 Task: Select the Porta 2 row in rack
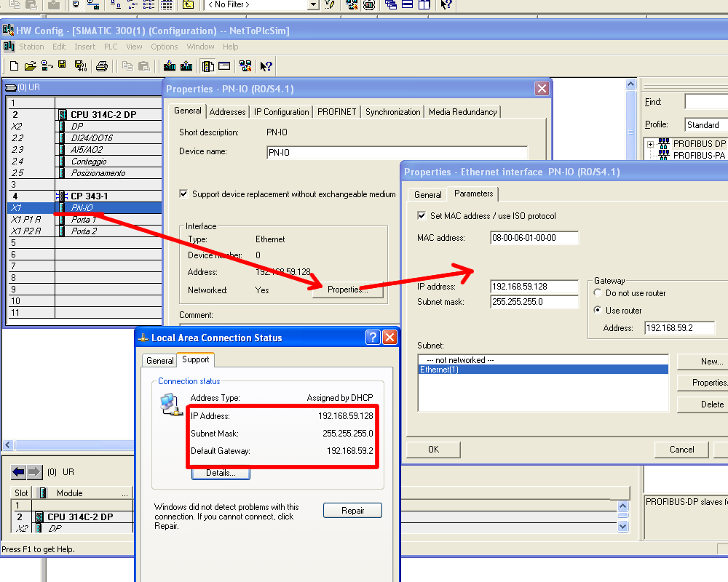85,231
